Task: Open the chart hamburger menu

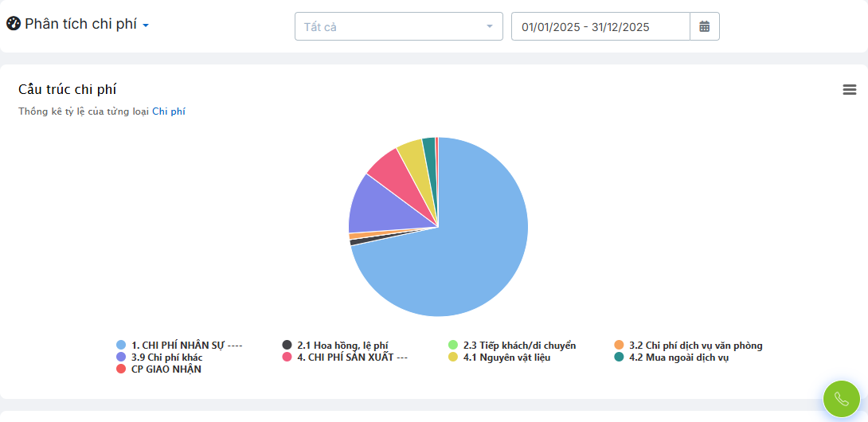Action: 850,90
